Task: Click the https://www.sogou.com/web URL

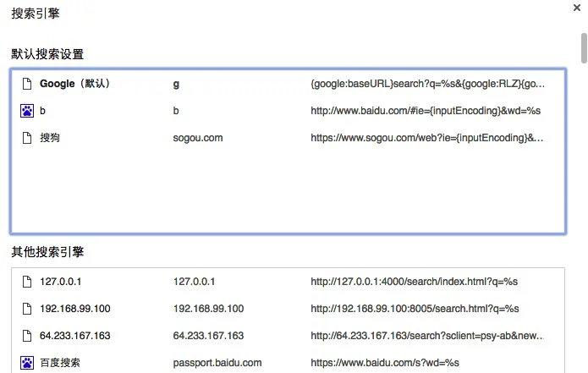Action: tap(426, 138)
